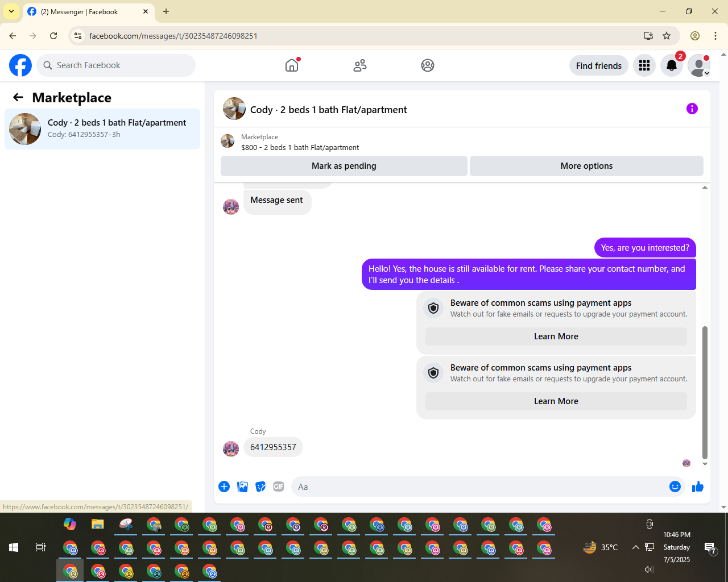Click chat scroll down arrow

(705, 464)
